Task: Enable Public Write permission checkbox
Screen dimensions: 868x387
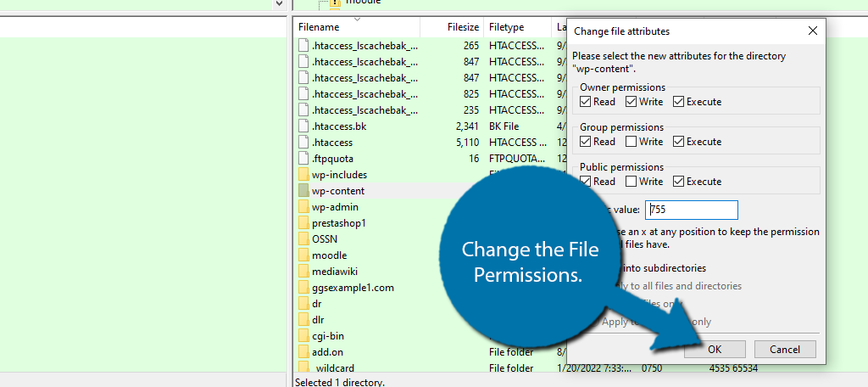Action: (632, 182)
